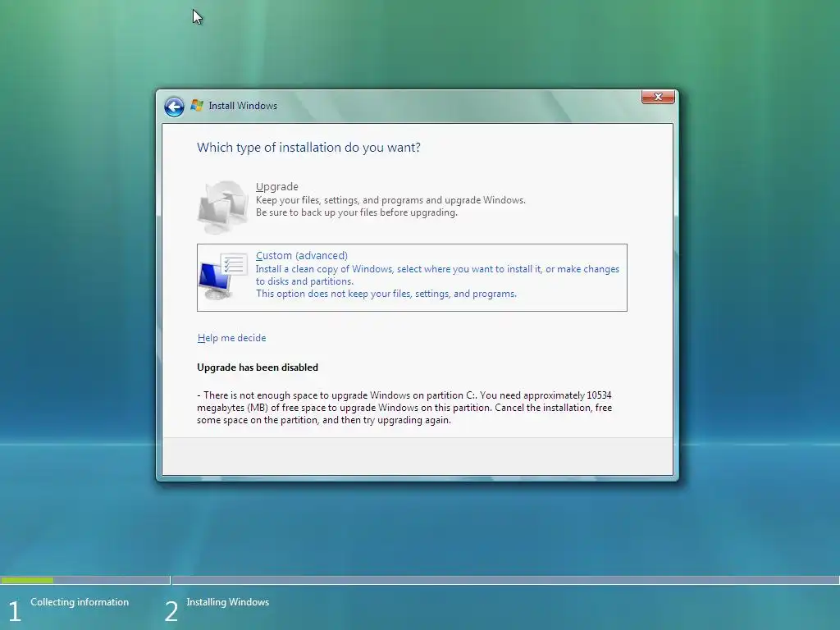This screenshot has height=630, width=840.
Task: Click the grayed Upgrade computers icon
Action: click(x=222, y=207)
